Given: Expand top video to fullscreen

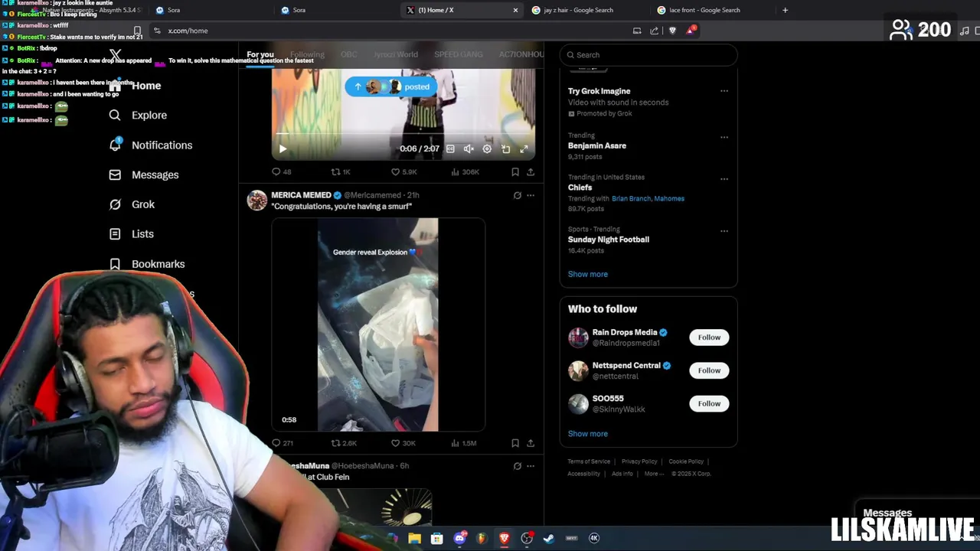Looking at the screenshot, I should click(524, 148).
